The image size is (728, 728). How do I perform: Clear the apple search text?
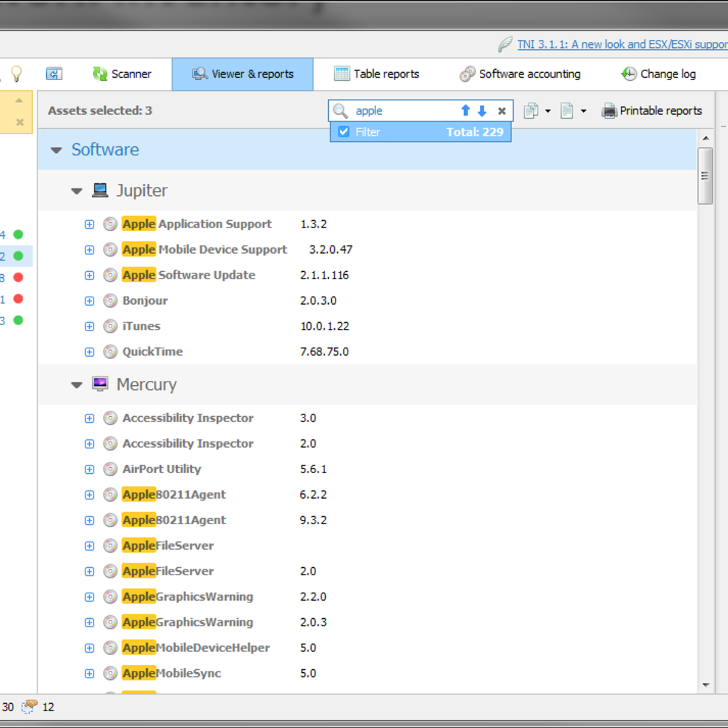coord(502,111)
